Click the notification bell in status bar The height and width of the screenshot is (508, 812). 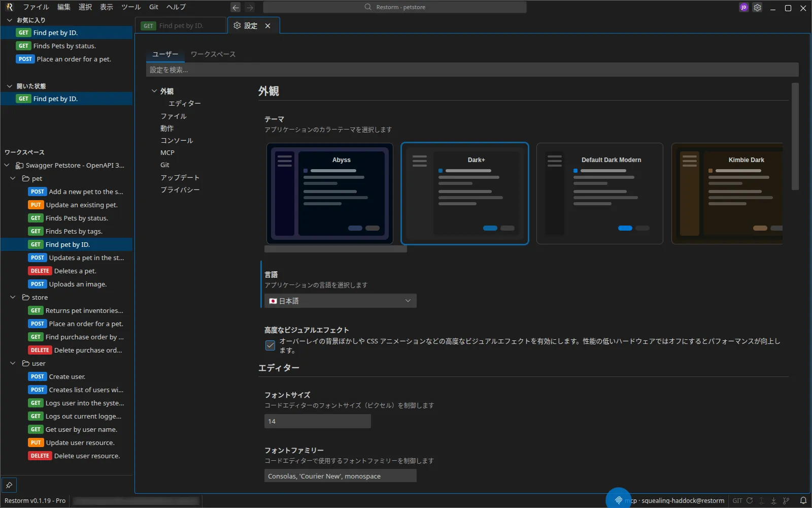point(803,500)
